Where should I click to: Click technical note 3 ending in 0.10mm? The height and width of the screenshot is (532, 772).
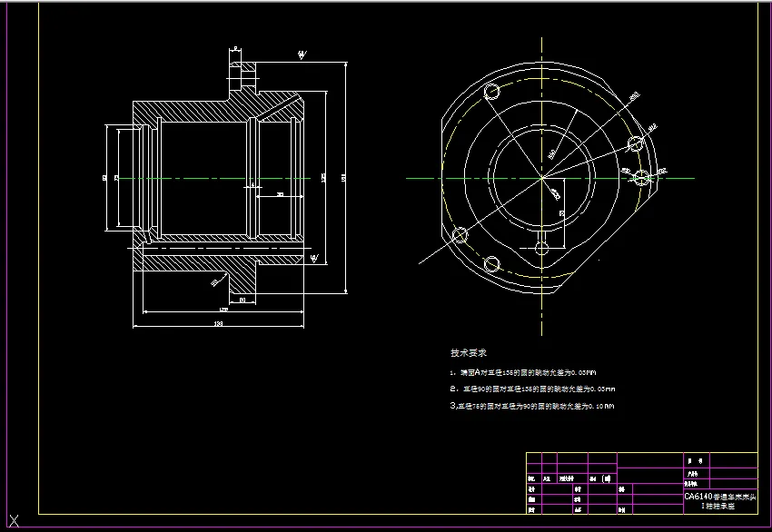[x=532, y=406]
